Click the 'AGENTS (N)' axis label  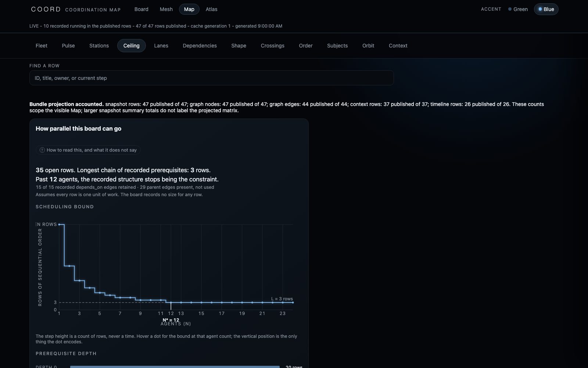176,324
